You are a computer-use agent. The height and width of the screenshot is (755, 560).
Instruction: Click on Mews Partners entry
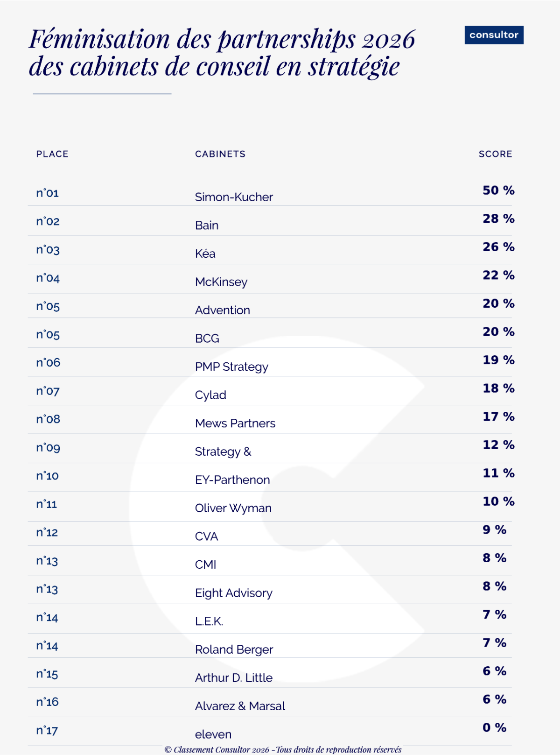[x=235, y=423]
